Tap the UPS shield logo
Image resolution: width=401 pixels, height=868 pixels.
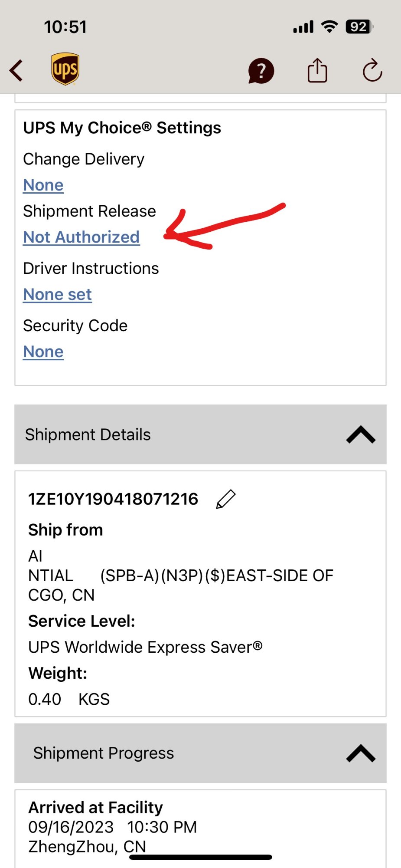[x=65, y=69]
